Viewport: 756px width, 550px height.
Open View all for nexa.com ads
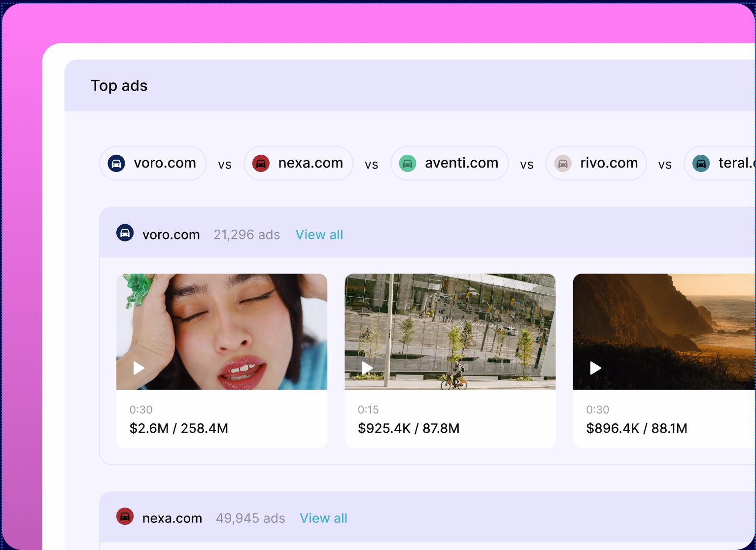pos(324,518)
